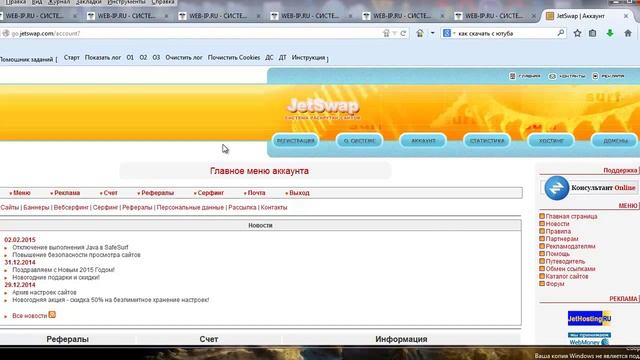Click the О1 toolbar item
Screen dimensions: 640x360
pyautogui.click(x=130, y=58)
